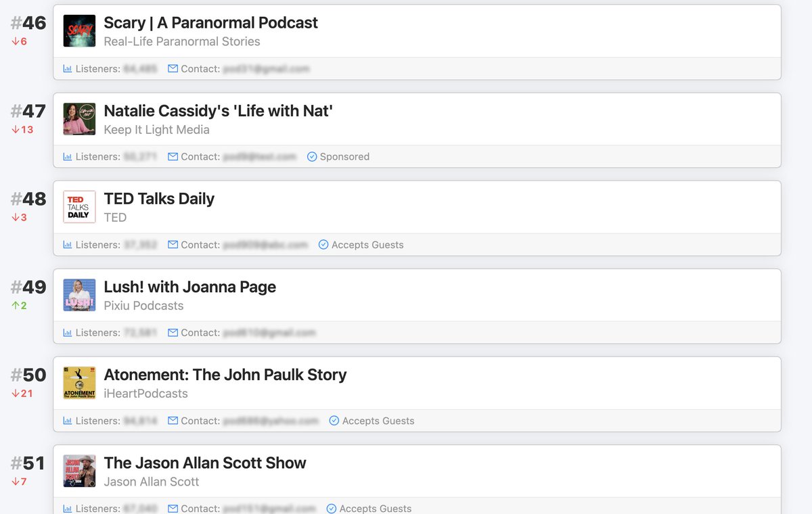The image size is (812, 514).
Task: Click Accepts Guests check icon on Atonement
Action: tap(334, 420)
